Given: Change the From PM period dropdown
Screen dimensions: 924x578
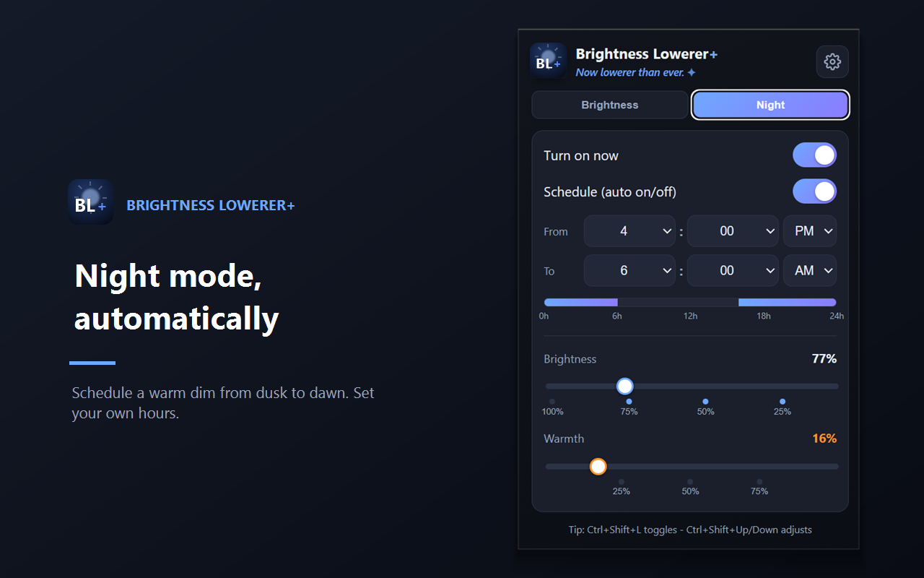Looking at the screenshot, I should pos(810,231).
